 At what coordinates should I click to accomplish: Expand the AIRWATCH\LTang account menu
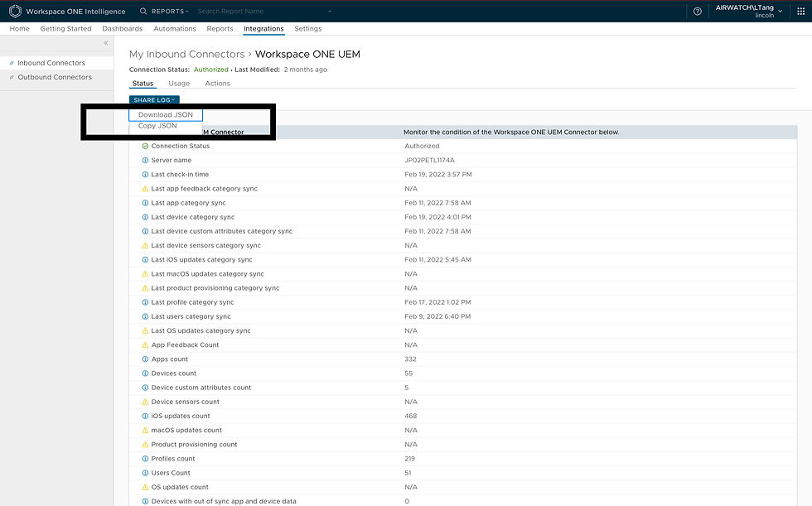(749, 11)
